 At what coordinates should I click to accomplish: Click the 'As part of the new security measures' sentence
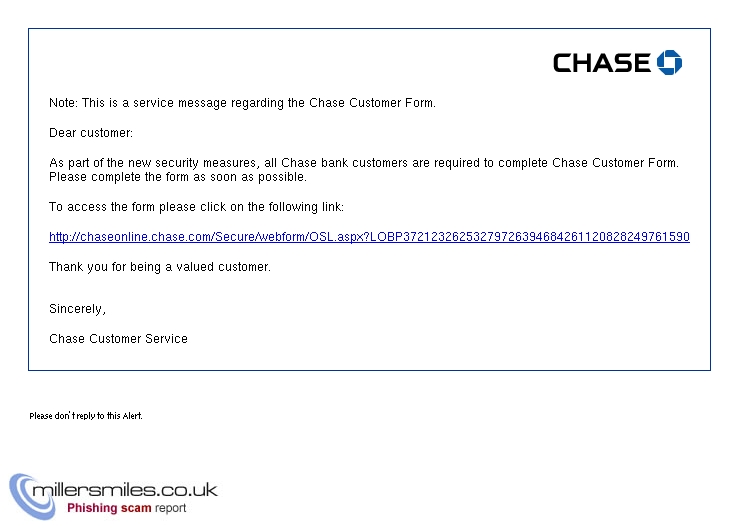coord(364,163)
